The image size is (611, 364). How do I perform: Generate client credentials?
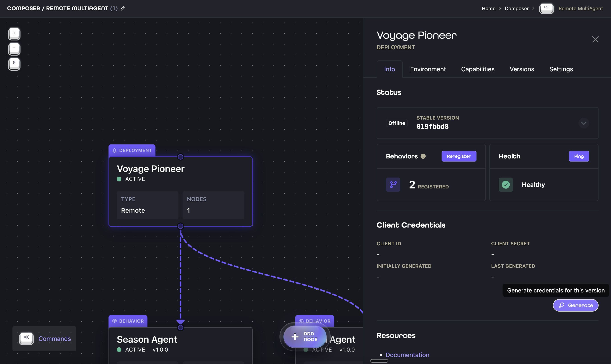point(575,305)
